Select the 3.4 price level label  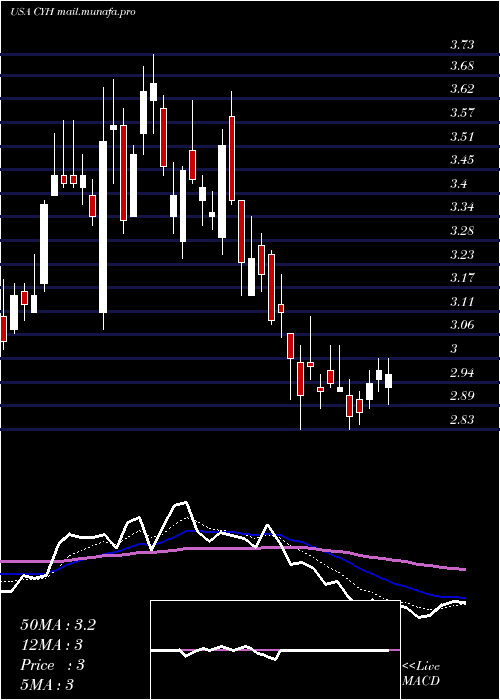tap(458, 183)
